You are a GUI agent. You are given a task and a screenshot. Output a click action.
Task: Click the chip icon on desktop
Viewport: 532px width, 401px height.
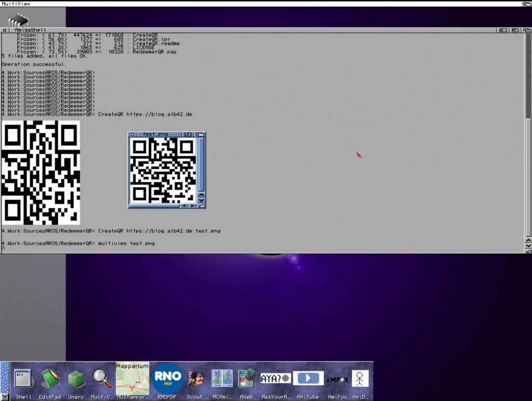[18, 20]
